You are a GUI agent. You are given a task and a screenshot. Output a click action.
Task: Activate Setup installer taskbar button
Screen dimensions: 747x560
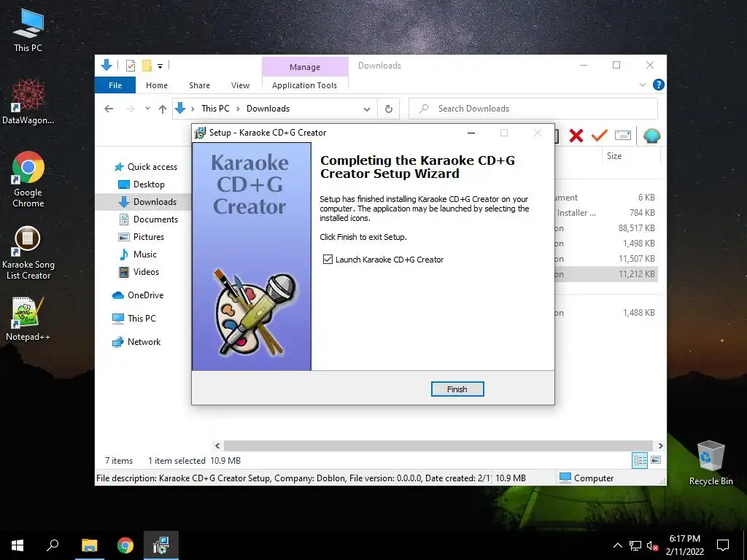161,545
